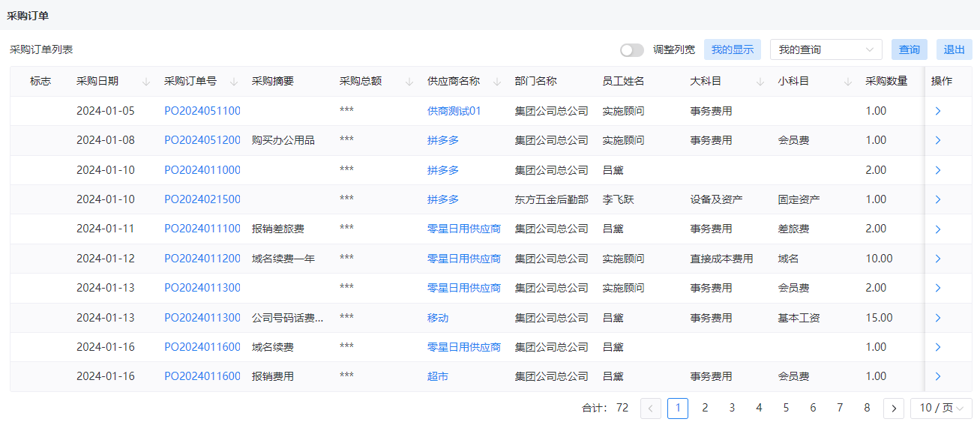Click action arrow for 超市 row
The image size is (980, 428).
click(x=938, y=377)
